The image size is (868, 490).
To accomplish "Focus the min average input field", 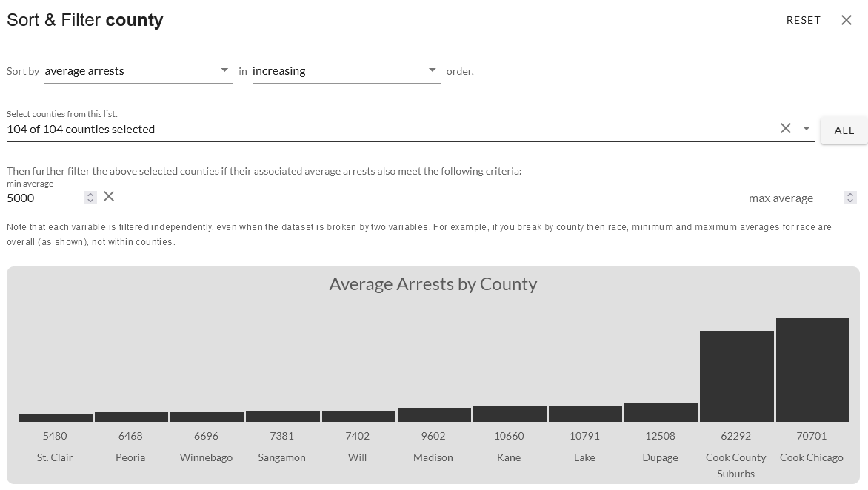I will [x=44, y=198].
